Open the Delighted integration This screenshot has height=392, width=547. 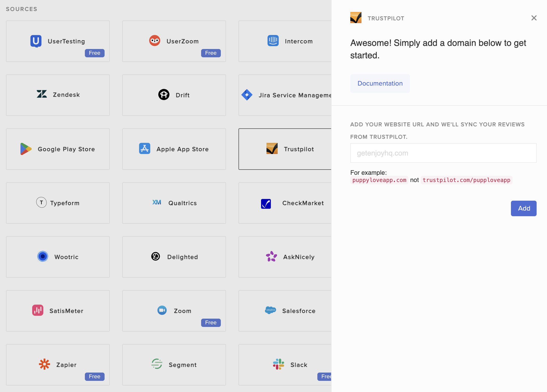tap(174, 257)
